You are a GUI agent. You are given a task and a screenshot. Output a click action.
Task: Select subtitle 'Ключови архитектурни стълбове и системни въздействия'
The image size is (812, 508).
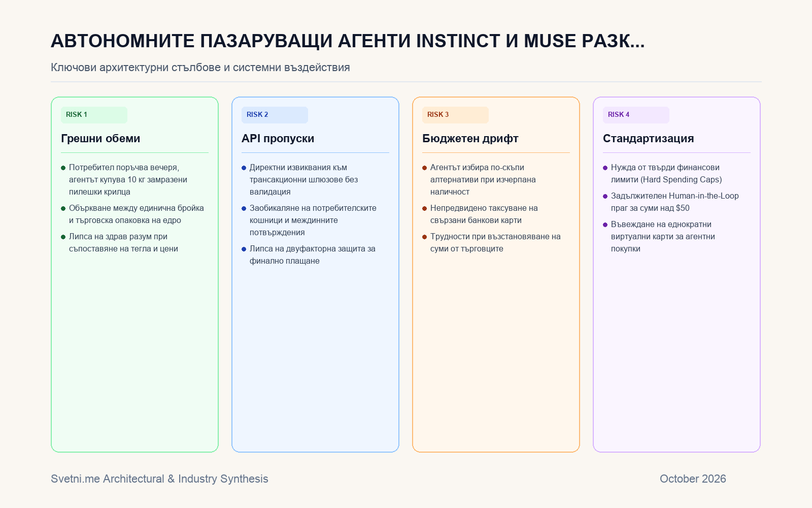click(200, 68)
